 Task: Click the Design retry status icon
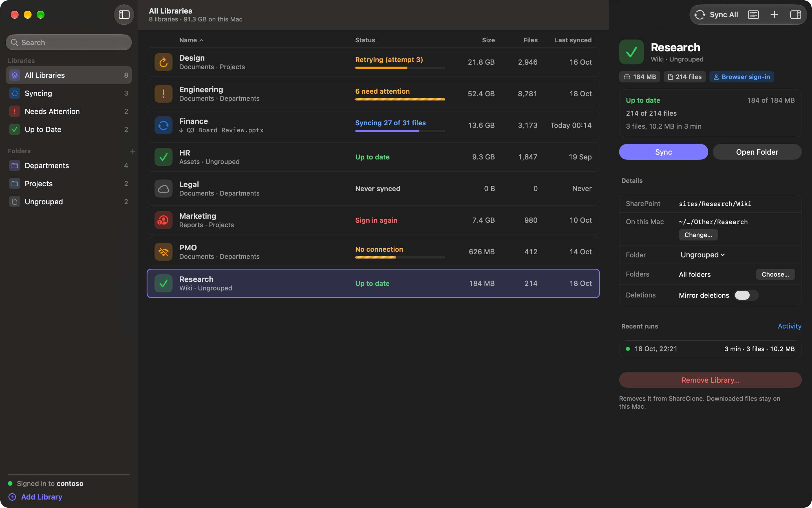coord(164,62)
